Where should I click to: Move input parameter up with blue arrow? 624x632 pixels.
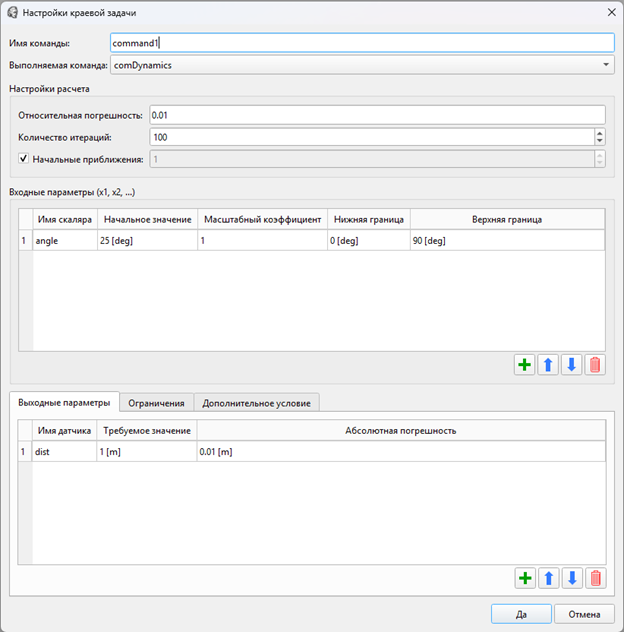click(548, 365)
